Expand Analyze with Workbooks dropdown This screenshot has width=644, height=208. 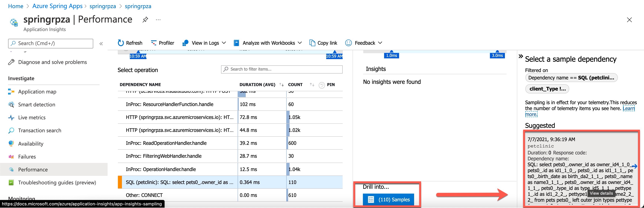[x=300, y=43]
